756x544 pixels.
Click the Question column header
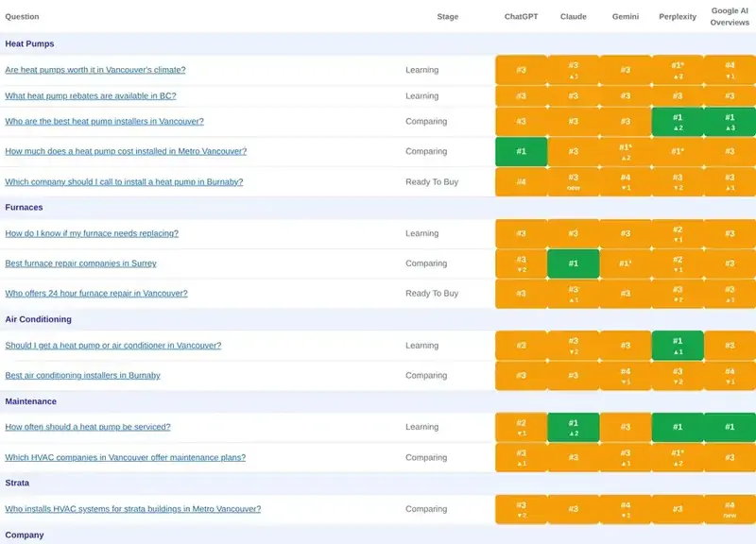coord(22,16)
